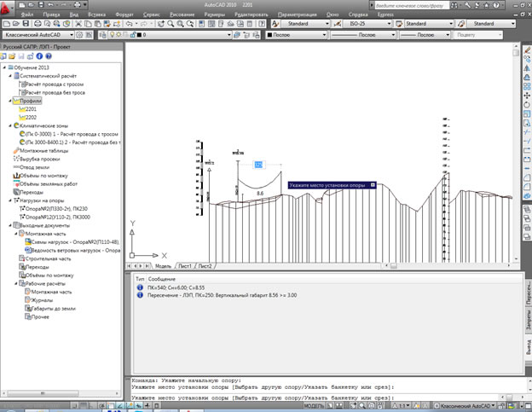Click the Text Style icon

click(275, 24)
